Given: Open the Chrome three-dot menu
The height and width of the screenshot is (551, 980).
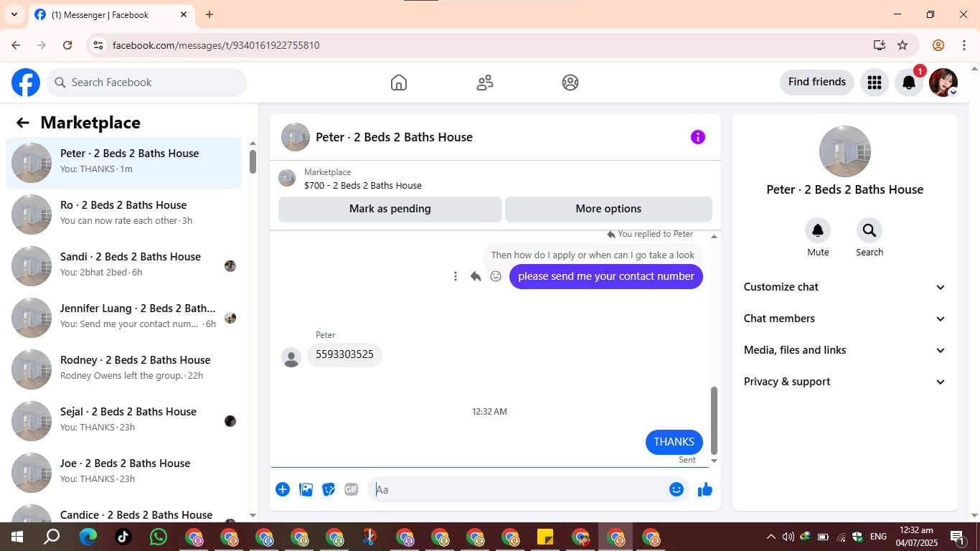Looking at the screenshot, I should 963,45.
